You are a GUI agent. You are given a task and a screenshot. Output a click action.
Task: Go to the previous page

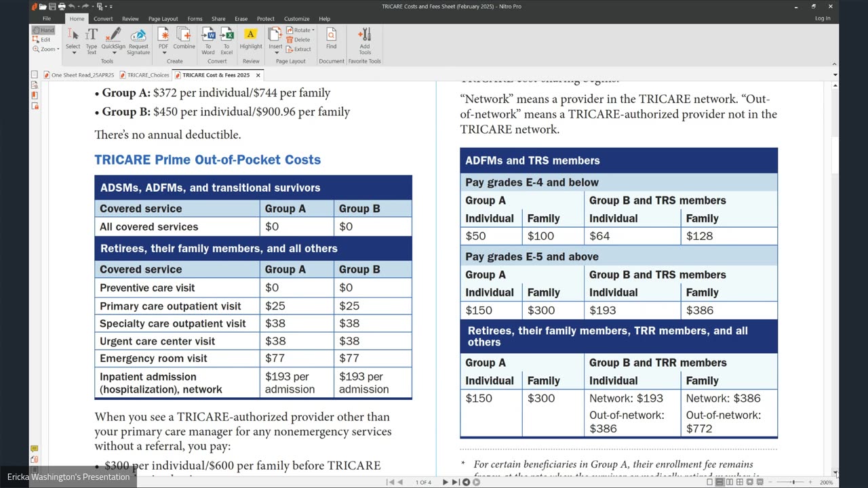coord(400,482)
